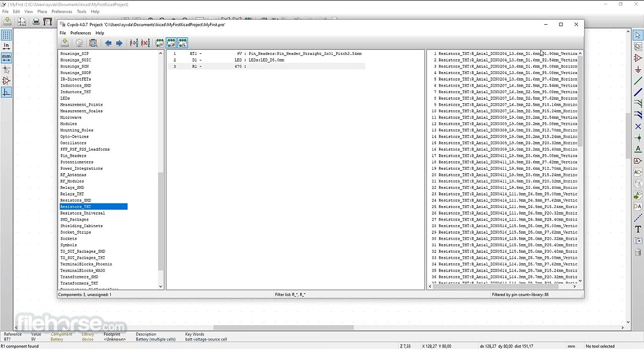Toggle filter footprints by pin count
Screen dimensions: 644x349
171,43
